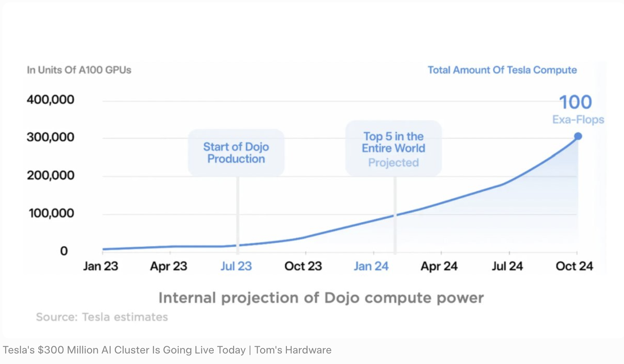This screenshot has height=364, width=624.
Task: Click the "Oct 23" x-axis label
Action: [x=303, y=266]
